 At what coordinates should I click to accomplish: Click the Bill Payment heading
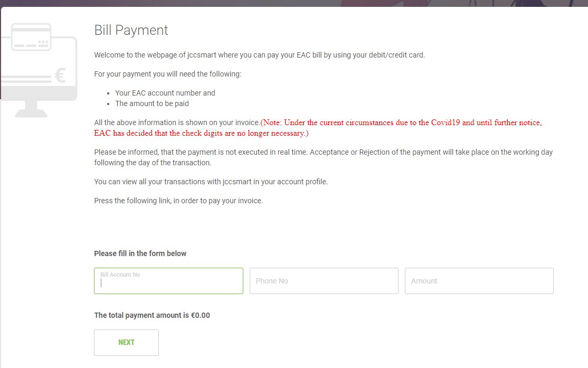(x=131, y=30)
